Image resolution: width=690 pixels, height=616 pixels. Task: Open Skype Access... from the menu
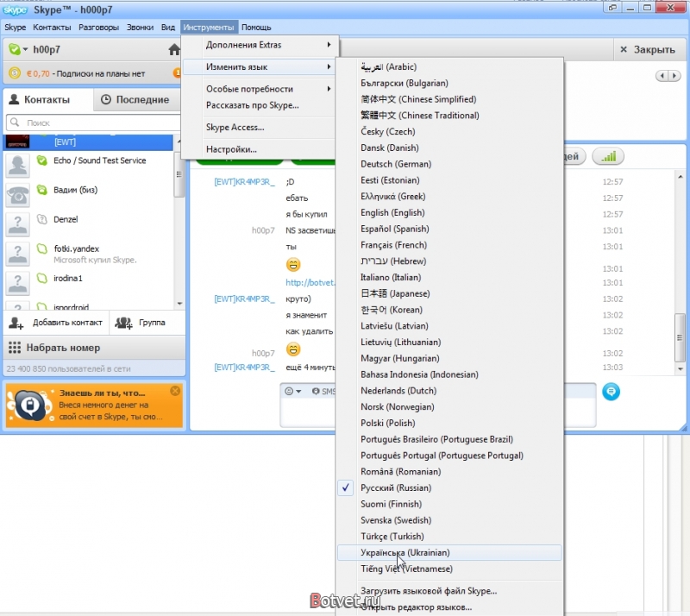(260, 127)
